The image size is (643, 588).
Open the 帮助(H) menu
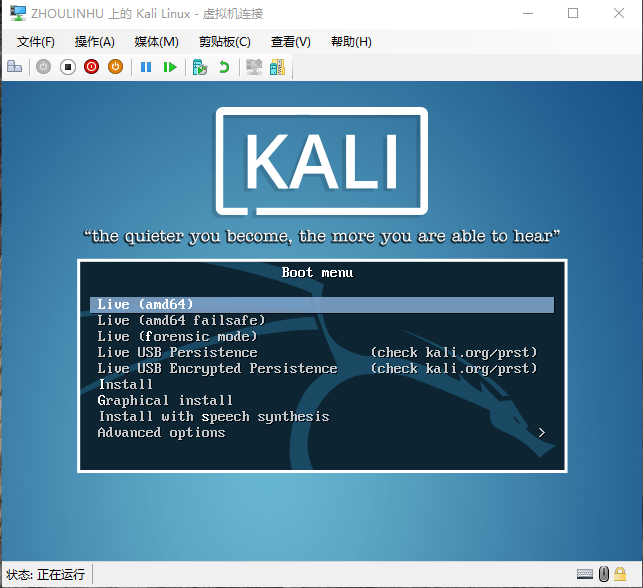pos(351,42)
